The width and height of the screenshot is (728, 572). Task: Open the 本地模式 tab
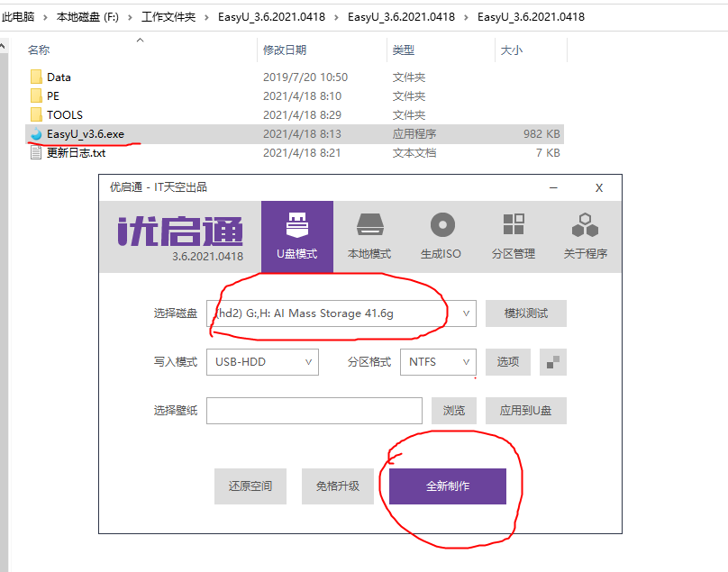pos(369,236)
